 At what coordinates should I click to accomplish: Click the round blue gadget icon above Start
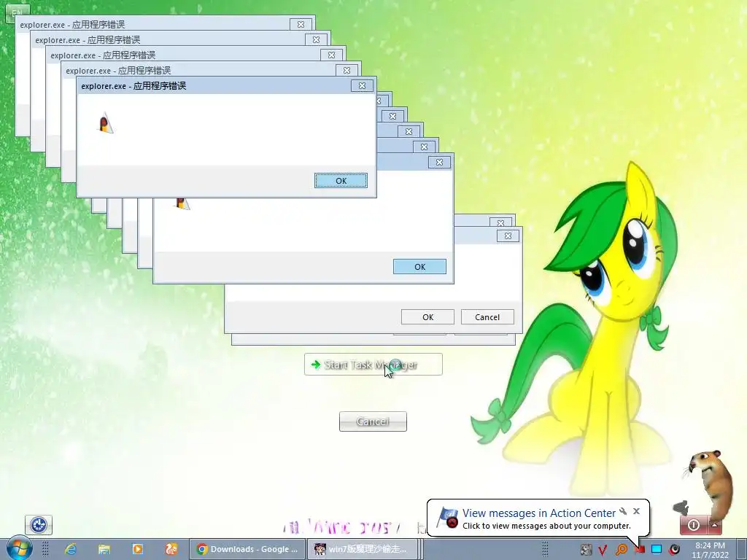click(39, 525)
